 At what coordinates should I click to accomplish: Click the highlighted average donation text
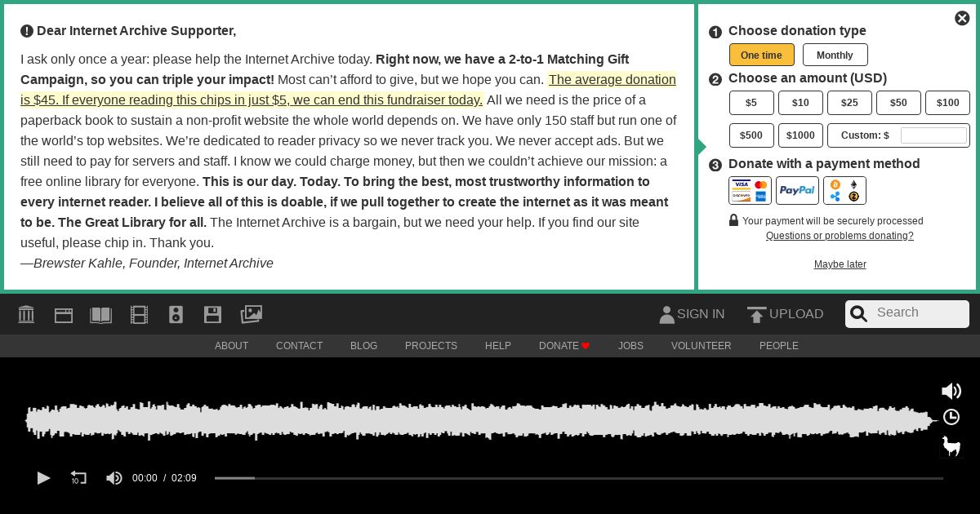[x=349, y=90]
